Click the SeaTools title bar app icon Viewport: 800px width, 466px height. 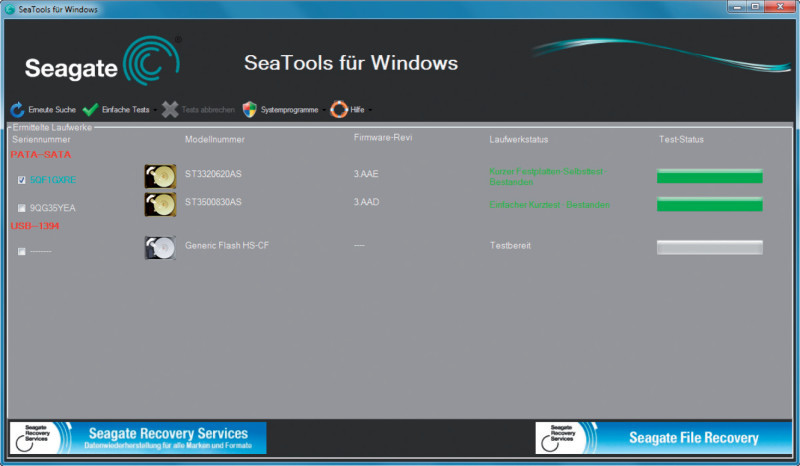coord(10,9)
